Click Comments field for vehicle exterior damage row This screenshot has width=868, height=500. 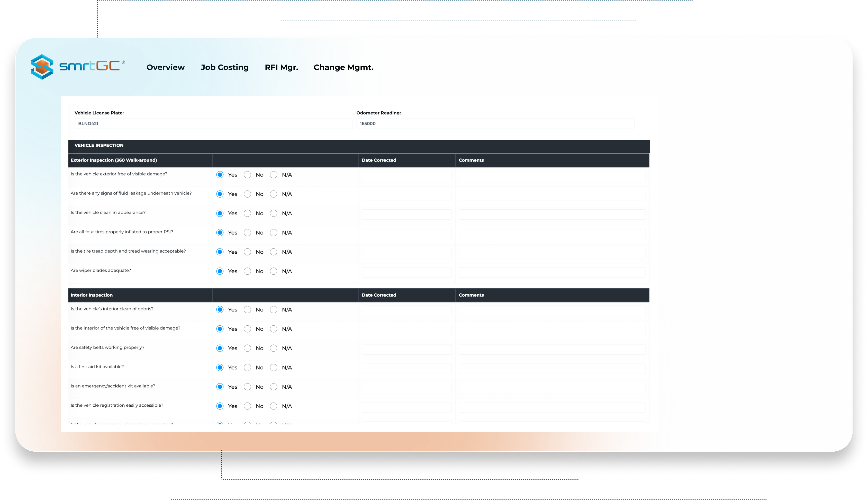click(552, 176)
